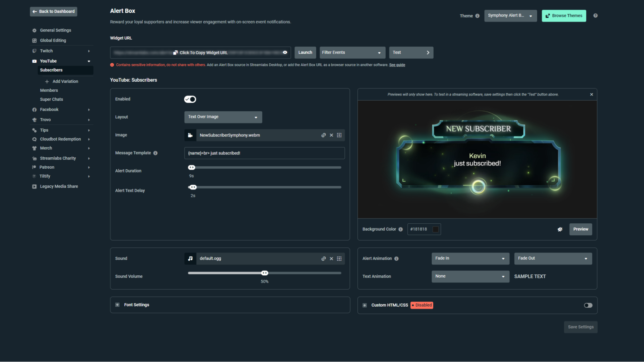Select Super Chats in sidebar
Screen dimensions: 644x362
[x=52, y=99]
